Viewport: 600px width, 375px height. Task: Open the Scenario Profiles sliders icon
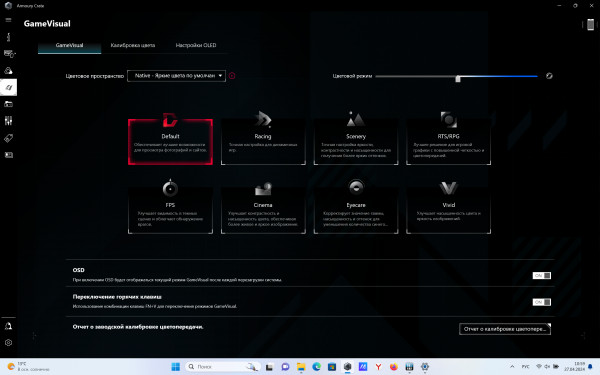tap(8, 121)
